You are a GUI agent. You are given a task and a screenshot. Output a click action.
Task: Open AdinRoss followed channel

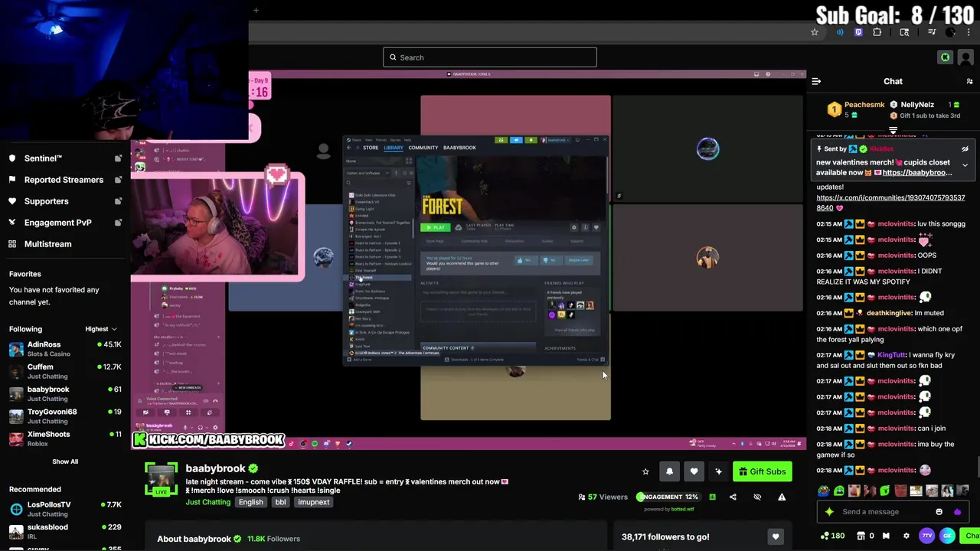(x=64, y=349)
